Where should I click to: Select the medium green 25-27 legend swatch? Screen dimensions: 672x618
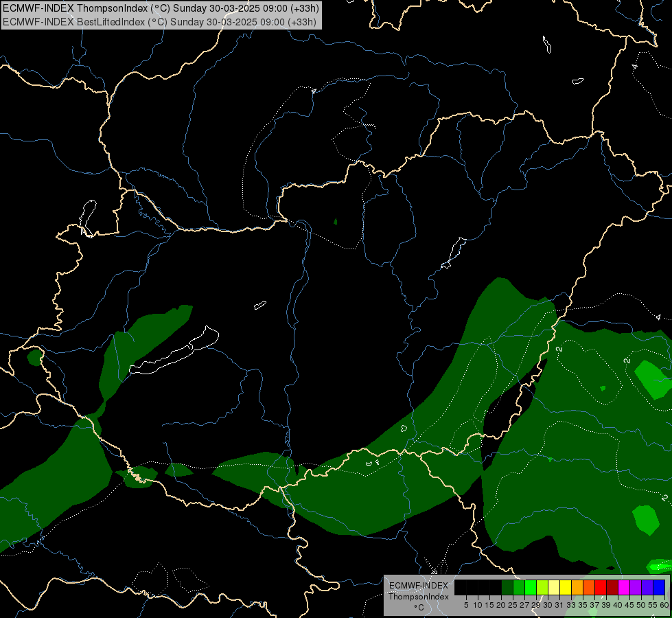519,587
